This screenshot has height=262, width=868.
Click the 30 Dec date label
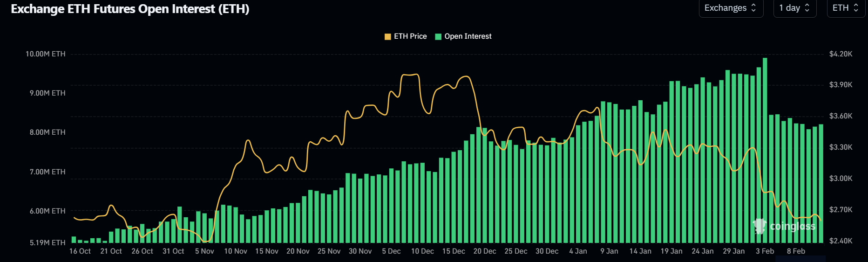[x=547, y=251]
